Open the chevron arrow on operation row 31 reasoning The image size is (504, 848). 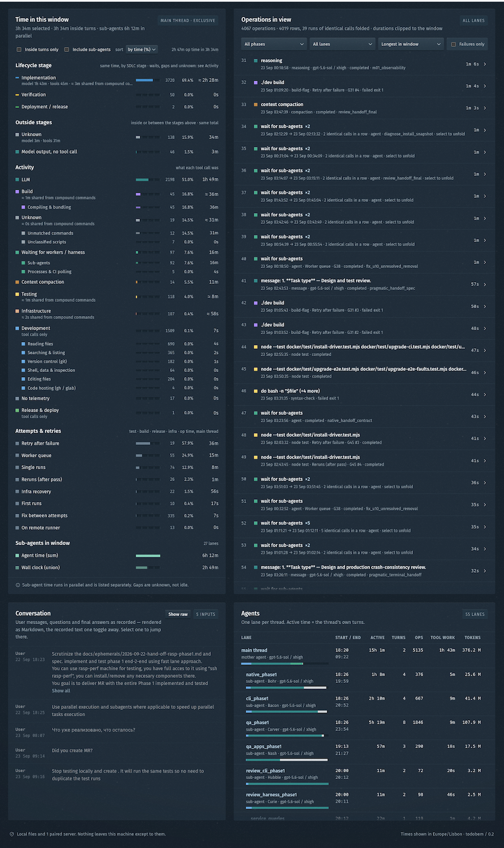point(485,64)
